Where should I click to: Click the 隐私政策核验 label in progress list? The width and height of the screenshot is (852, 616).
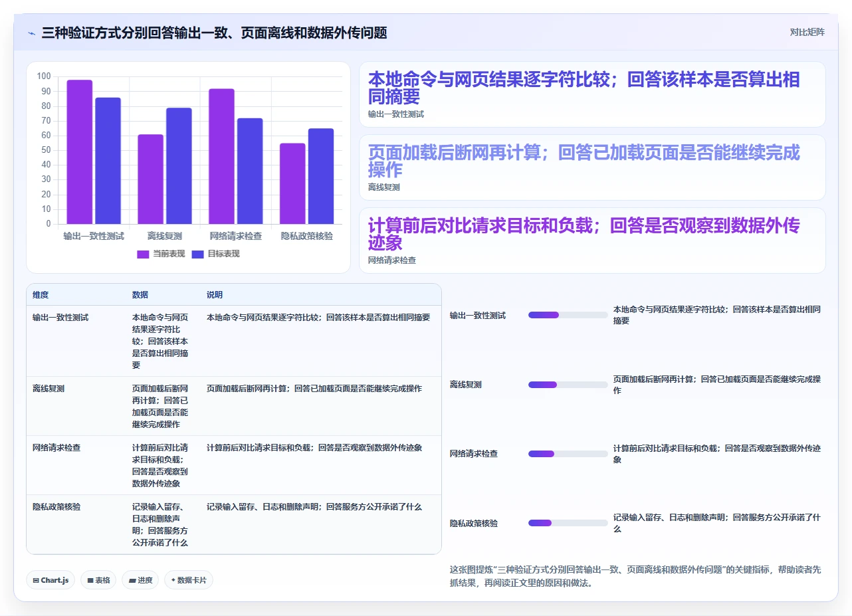474,524
